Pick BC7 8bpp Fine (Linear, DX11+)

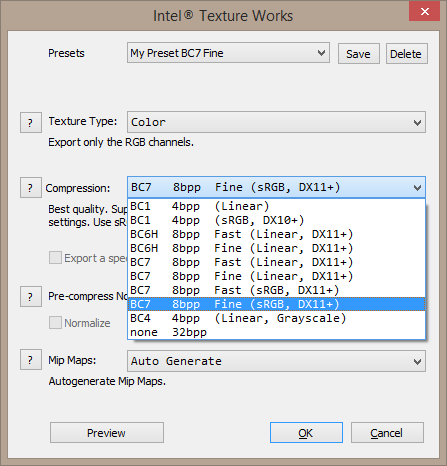[276, 276]
